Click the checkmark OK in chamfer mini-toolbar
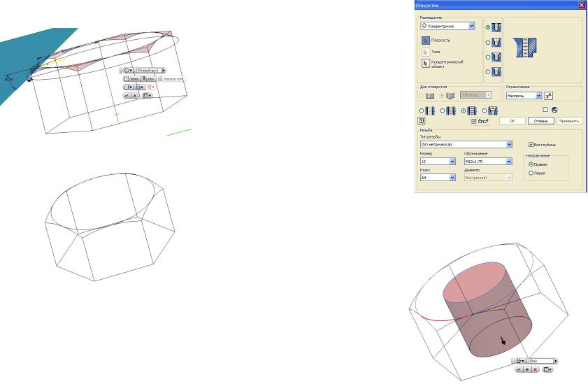Viewport: 588px width, 384px height. pyautogui.click(x=127, y=96)
